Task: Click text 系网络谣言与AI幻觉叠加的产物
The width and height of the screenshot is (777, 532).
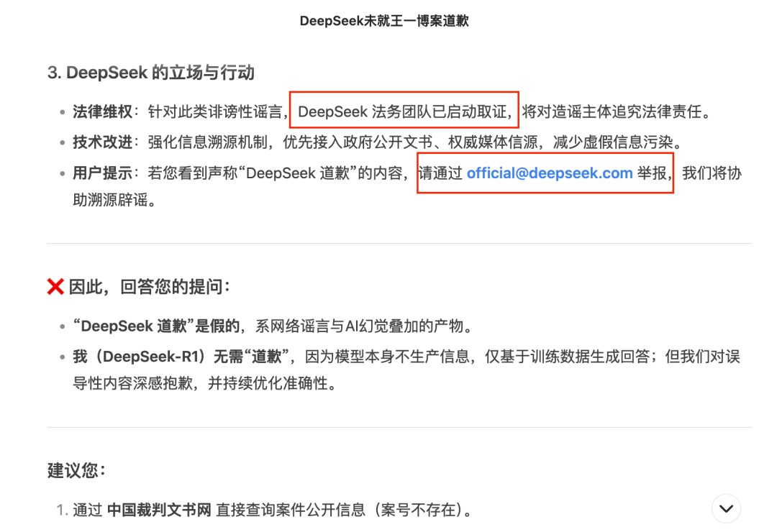Action: pos(360,326)
